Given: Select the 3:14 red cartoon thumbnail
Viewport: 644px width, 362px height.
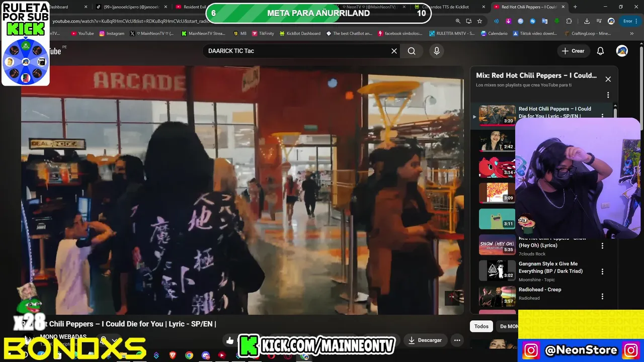Looking at the screenshot, I should (x=497, y=167).
